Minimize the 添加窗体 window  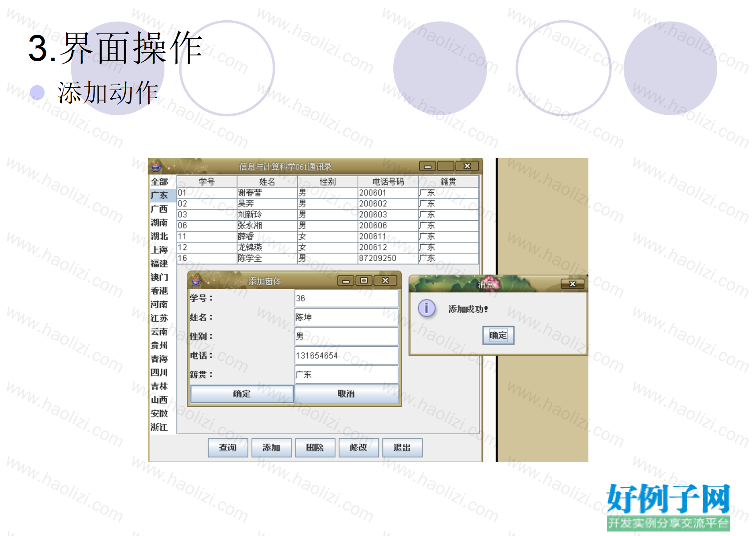(346, 281)
